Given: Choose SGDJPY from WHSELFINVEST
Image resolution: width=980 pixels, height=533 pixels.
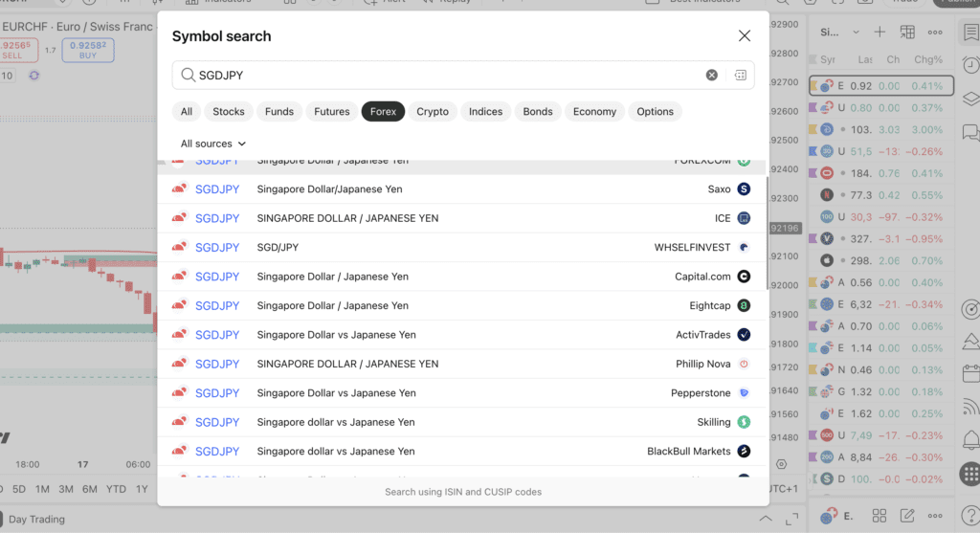Looking at the screenshot, I should 462,248.
